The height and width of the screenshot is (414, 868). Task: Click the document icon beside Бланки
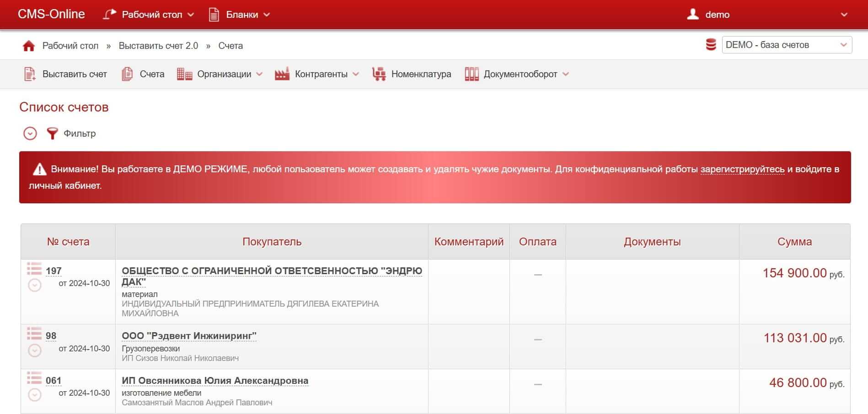tap(214, 15)
